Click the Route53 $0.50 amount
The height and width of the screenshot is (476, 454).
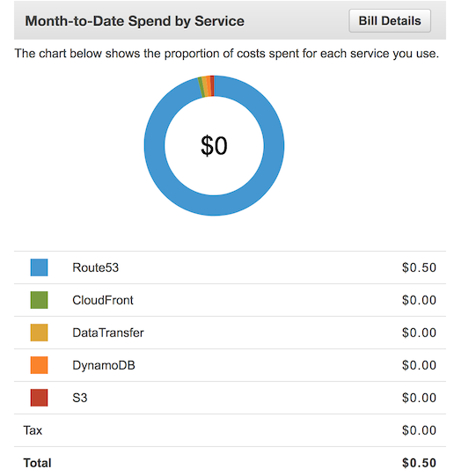pyautogui.click(x=419, y=267)
